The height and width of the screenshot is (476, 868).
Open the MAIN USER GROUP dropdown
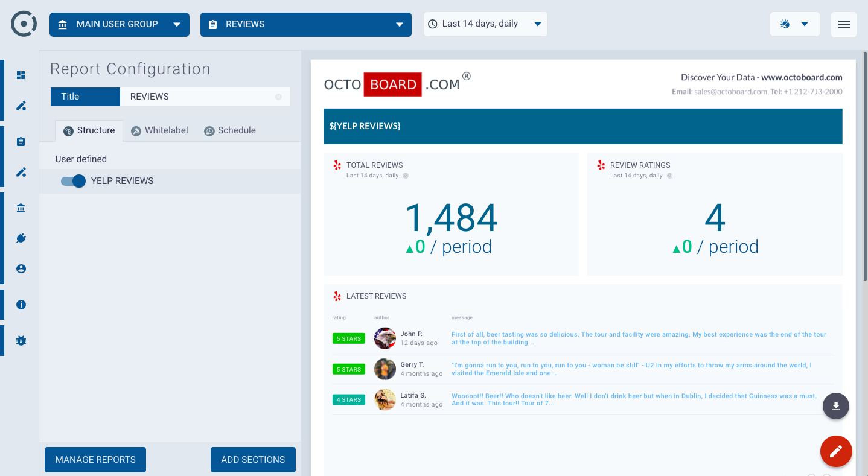[x=120, y=25]
